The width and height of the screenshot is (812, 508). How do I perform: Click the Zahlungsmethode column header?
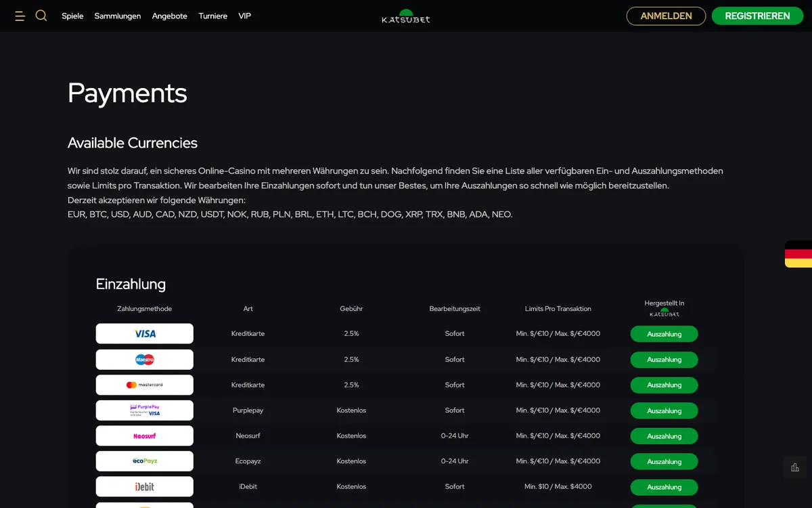(145, 309)
